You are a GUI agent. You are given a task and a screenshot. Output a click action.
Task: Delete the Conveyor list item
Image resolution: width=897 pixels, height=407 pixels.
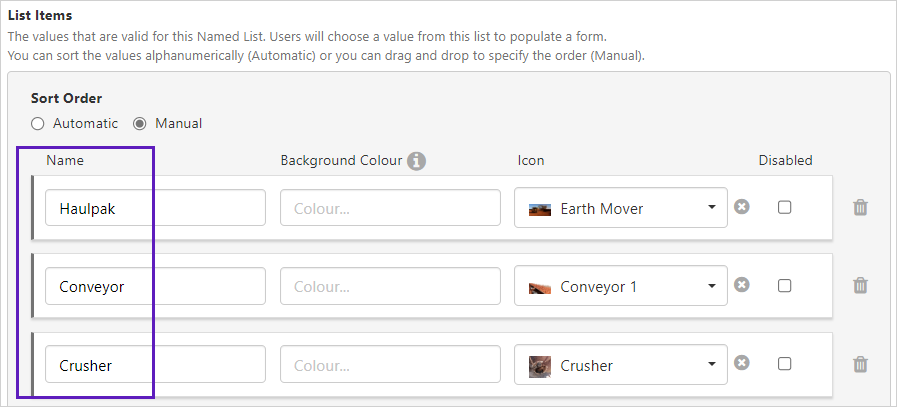click(x=860, y=286)
